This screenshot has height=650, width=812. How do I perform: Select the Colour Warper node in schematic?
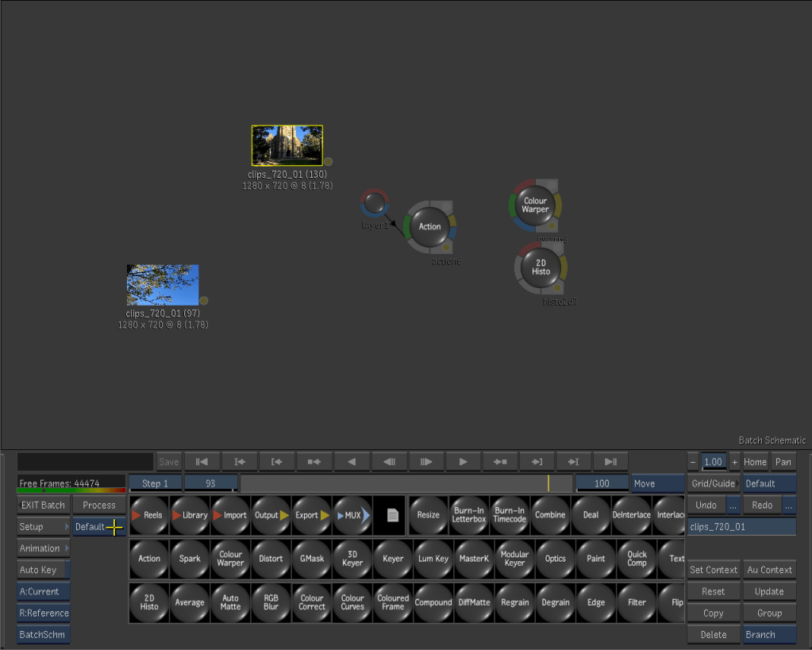[535, 206]
